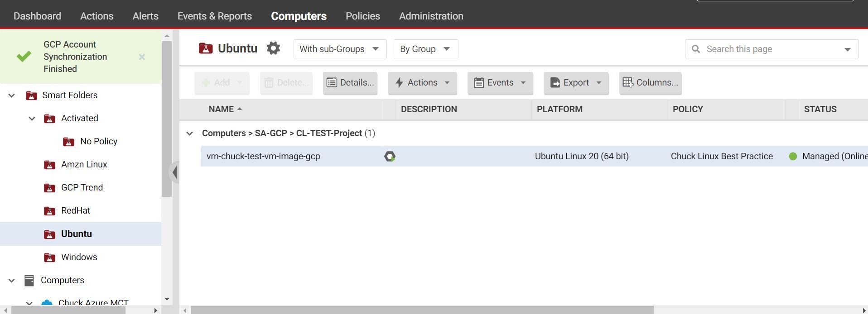
Task: Open the Ubuntu folder settings gear
Action: tap(273, 48)
